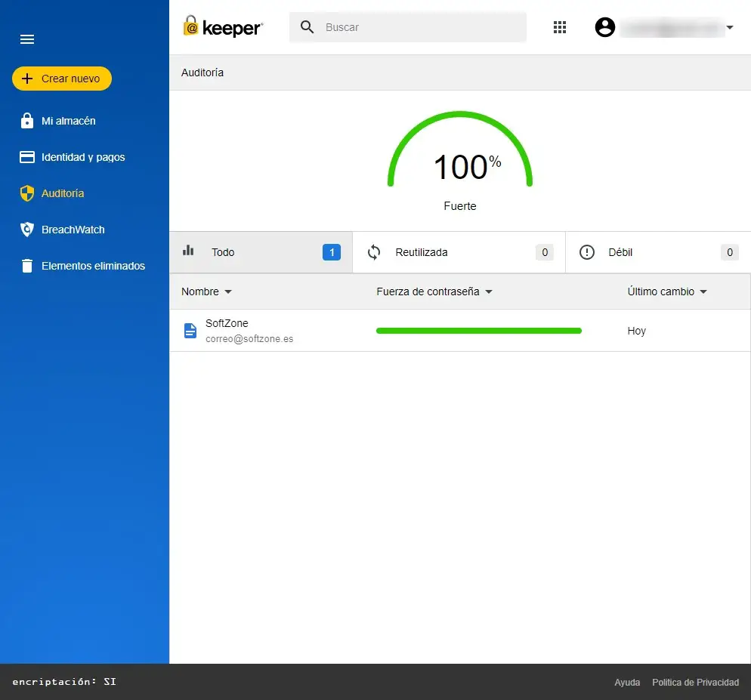Expand the account dropdown arrow

[730, 28]
